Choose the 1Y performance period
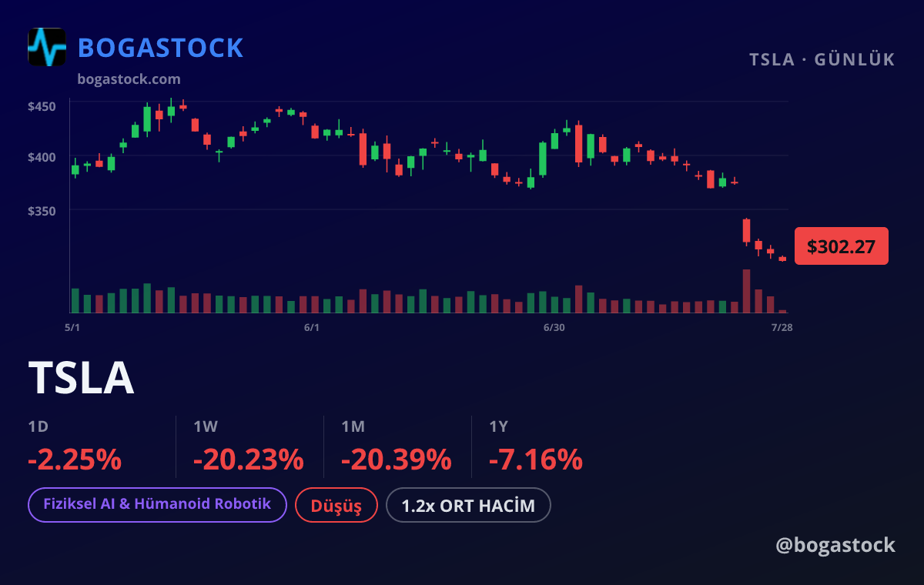This screenshot has height=585, width=924. (499, 426)
